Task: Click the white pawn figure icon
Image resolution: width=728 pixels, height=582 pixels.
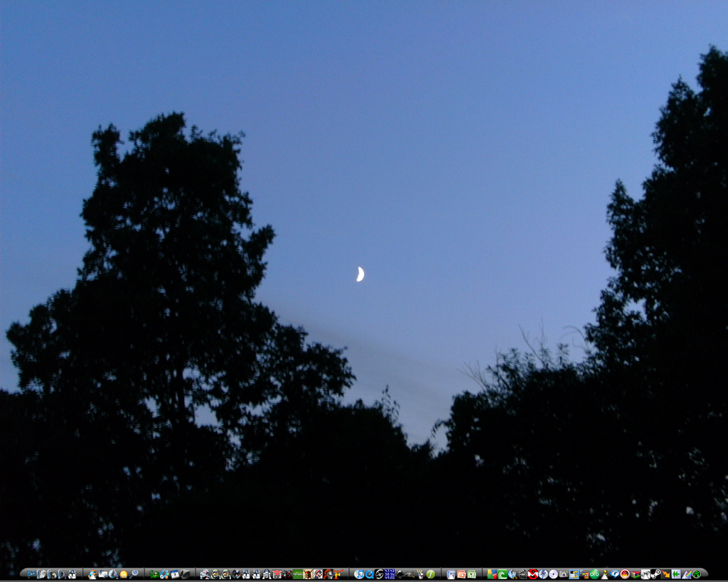Action: [604, 575]
